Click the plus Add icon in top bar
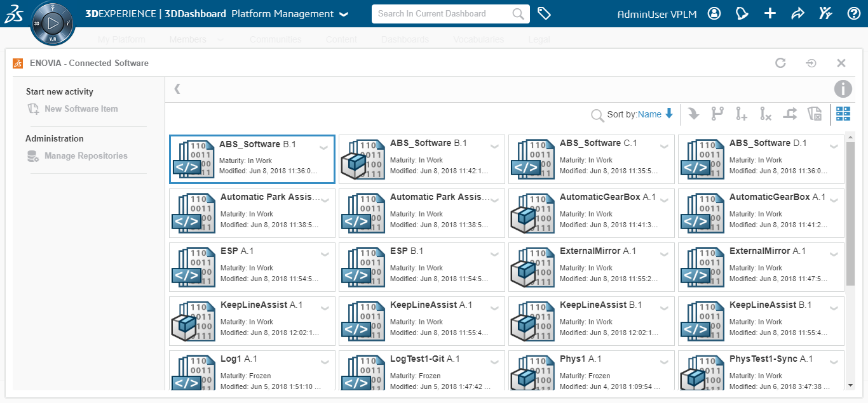 coord(770,13)
